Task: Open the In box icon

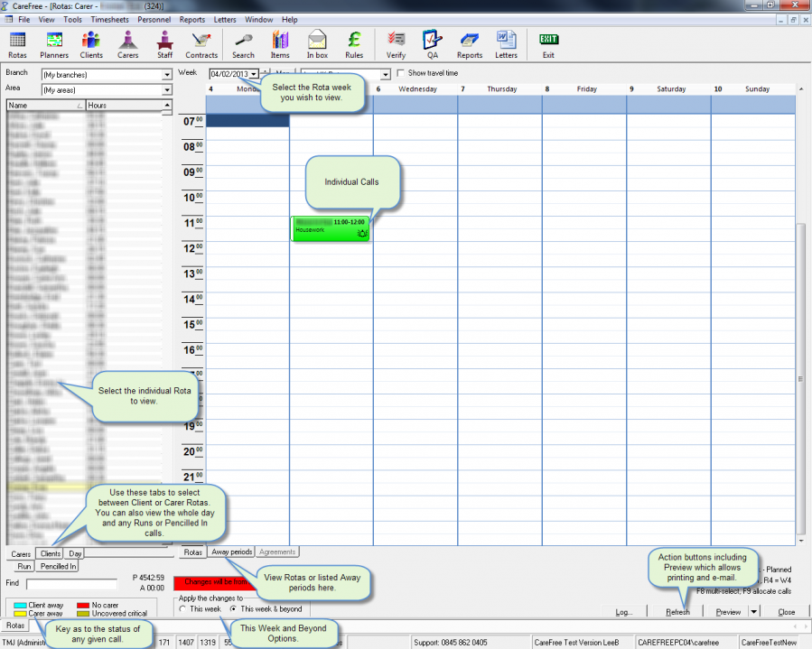Action: 317,43
